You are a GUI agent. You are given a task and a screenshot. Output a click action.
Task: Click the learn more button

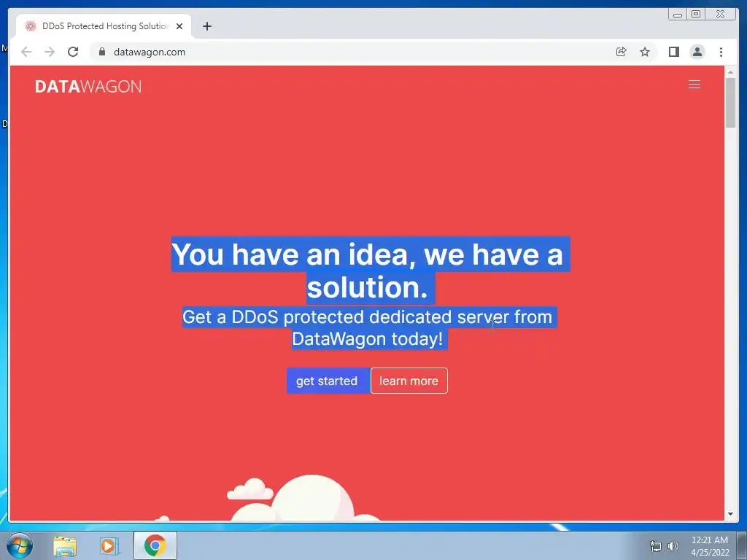point(409,381)
